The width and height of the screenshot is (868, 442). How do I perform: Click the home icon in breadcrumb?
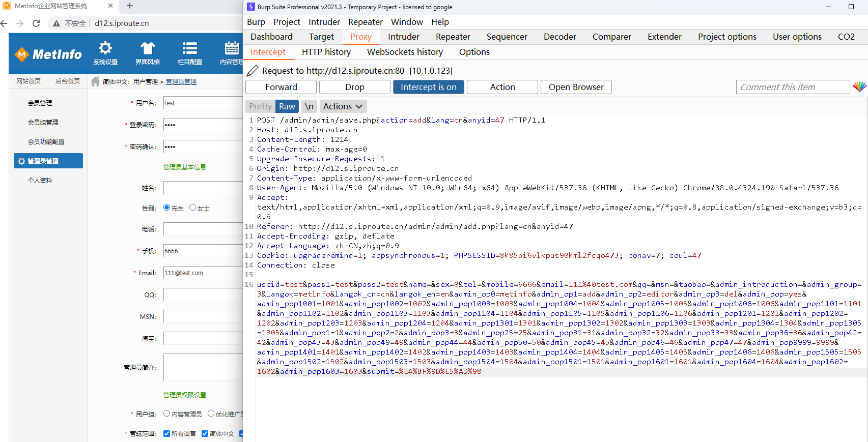(95, 81)
